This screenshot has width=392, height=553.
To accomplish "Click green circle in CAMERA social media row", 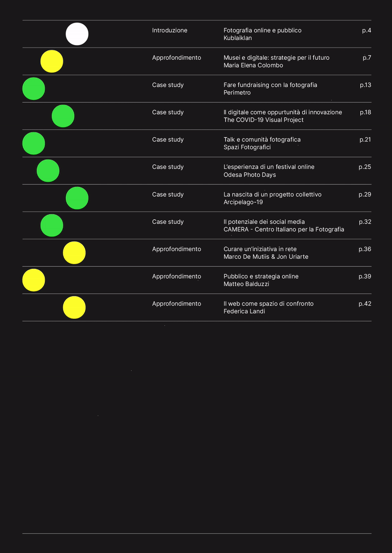I will (x=51, y=226).
